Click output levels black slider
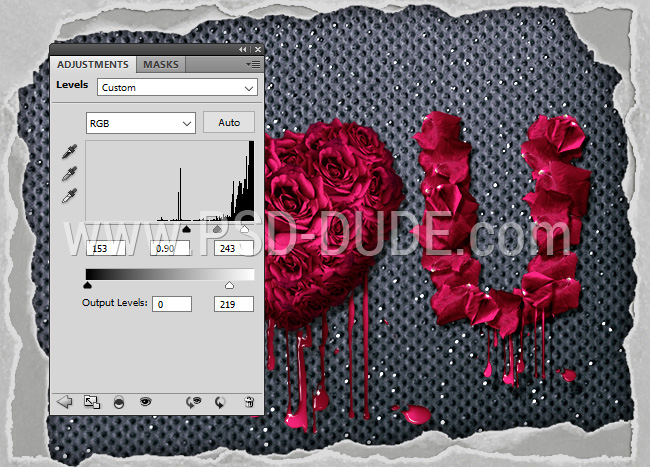This screenshot has width=650, height=467. coord(87,285)
